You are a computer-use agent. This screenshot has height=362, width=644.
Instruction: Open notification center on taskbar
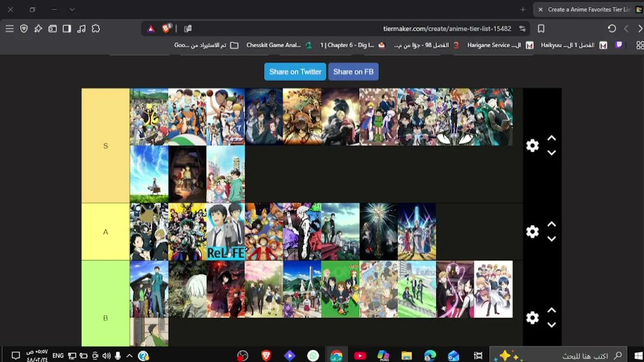coord(16,356)
